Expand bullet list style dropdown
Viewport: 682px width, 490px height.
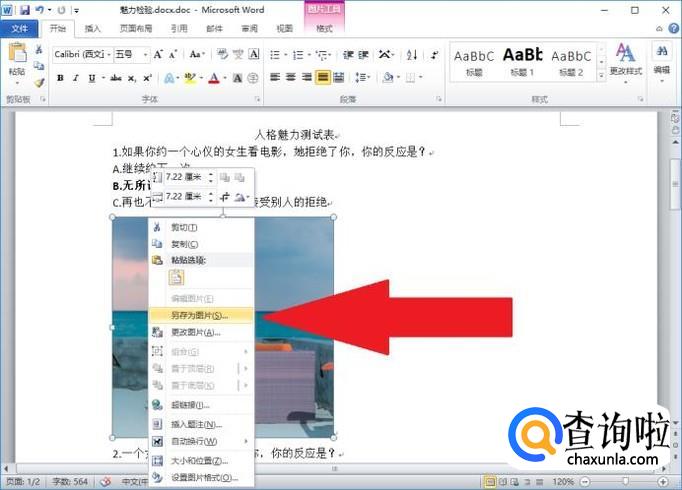(x=286, y=55)
